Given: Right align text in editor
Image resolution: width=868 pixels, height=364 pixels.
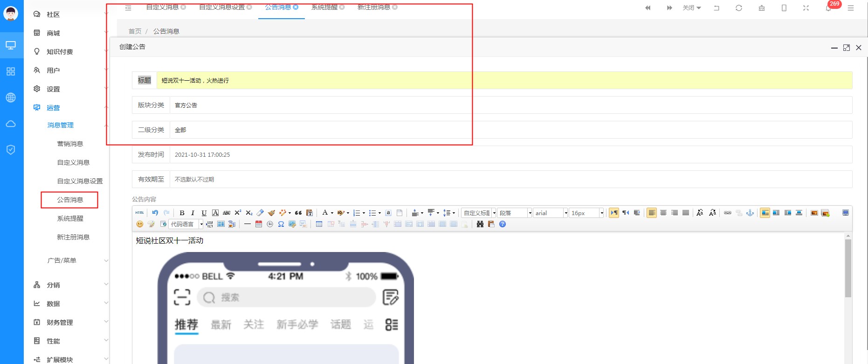Looking at the screenshot, I should [x=675, y=213].
